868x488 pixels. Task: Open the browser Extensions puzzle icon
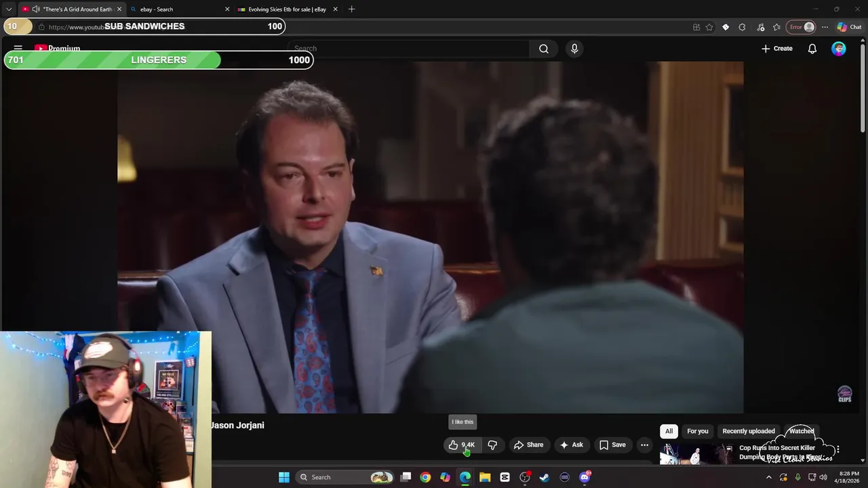coord(742,27)
